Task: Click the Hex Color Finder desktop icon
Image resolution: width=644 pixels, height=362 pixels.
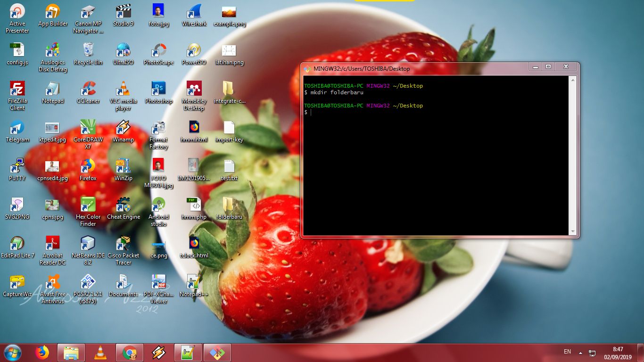Action: [88, 212]
